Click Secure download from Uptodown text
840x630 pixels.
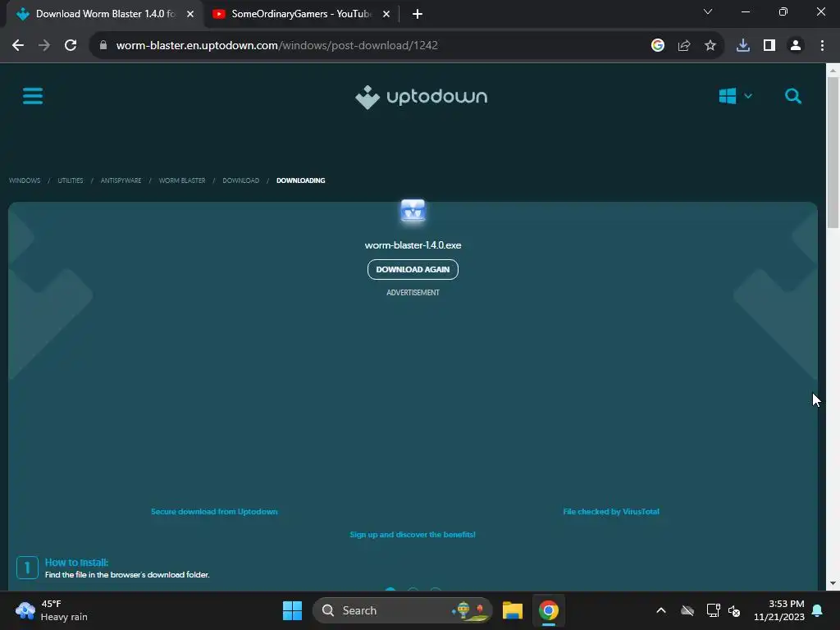pyautogui.click(x=214, y=512)
